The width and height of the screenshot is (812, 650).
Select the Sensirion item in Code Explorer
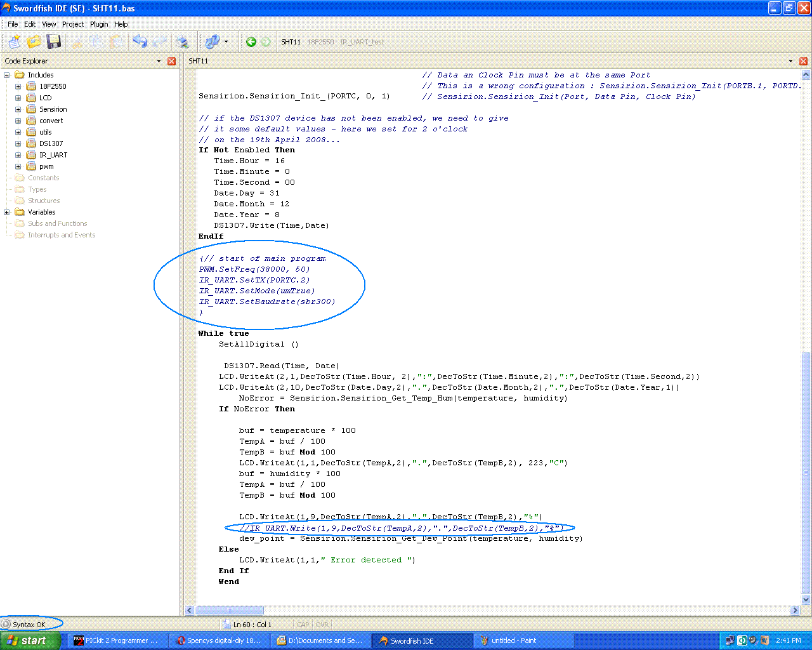coord(53,109)
